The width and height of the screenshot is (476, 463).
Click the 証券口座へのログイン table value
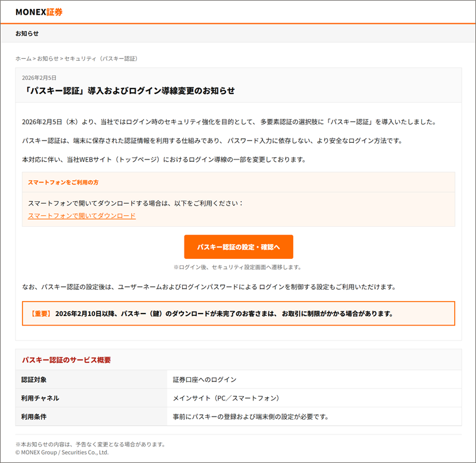pos(204,380)
